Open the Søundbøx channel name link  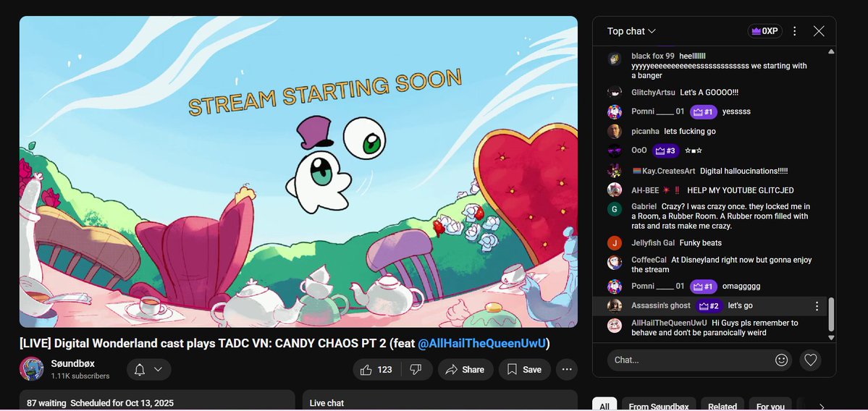[73, 363]
